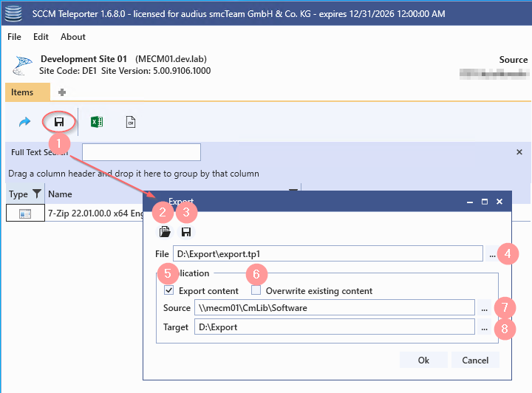Open the Type column filter funnel
532x393 pixels.
click(x=37, y=194)
